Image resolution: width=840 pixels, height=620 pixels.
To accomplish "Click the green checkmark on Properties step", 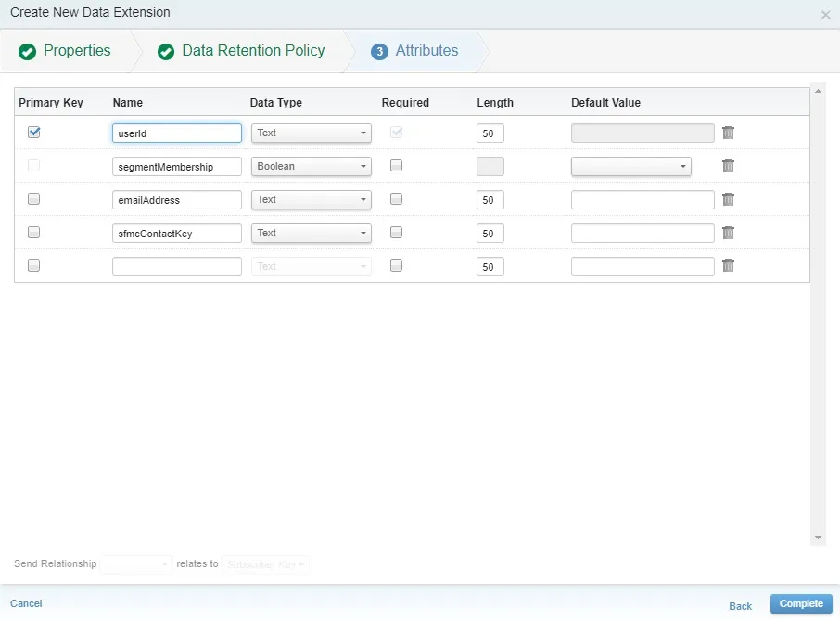I will [28, 51].
